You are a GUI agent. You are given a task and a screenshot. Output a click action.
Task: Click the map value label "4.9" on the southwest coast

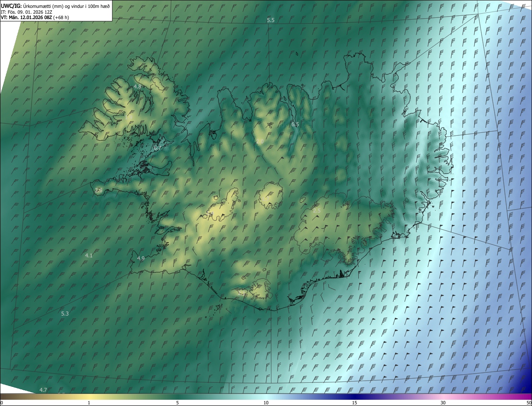[141, 258]
